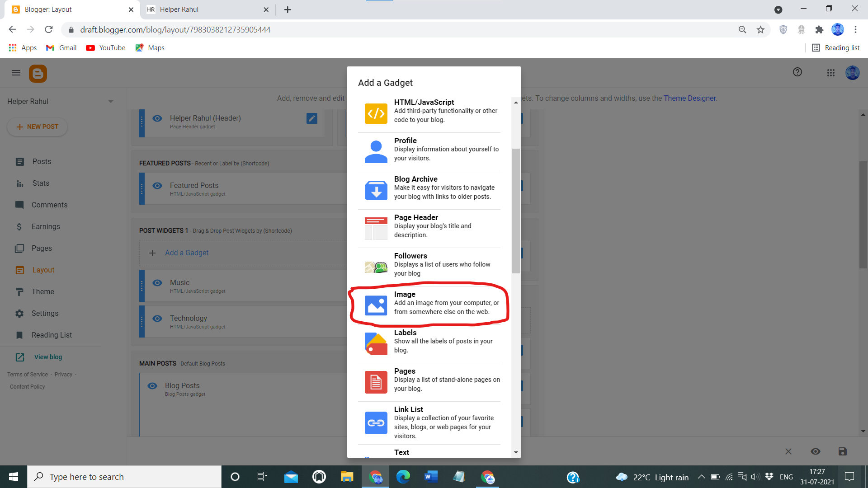Save the layout arrangement
Screen dimensions: 868x488
[842, 451]
